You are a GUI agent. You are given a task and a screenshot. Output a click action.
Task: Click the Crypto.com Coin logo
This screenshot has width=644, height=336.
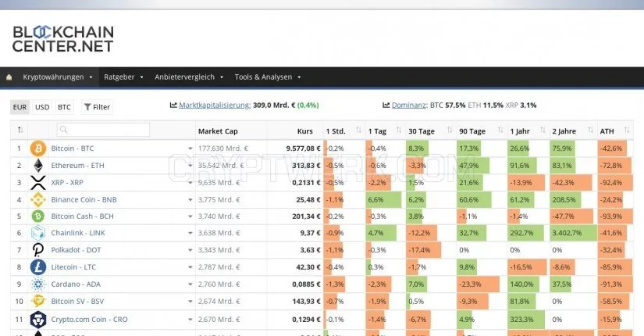(x=38, y=319)
